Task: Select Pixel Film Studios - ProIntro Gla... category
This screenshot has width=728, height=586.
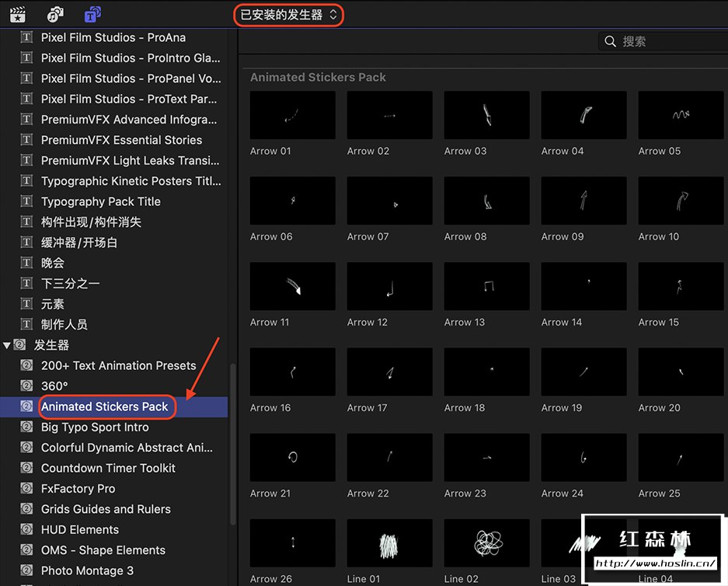Action: [113, 58]
